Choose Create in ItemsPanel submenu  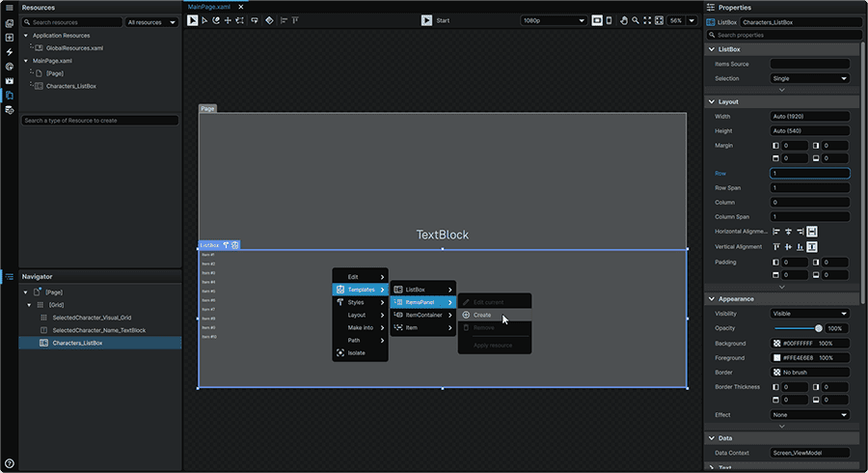click(x=495, y=315)
